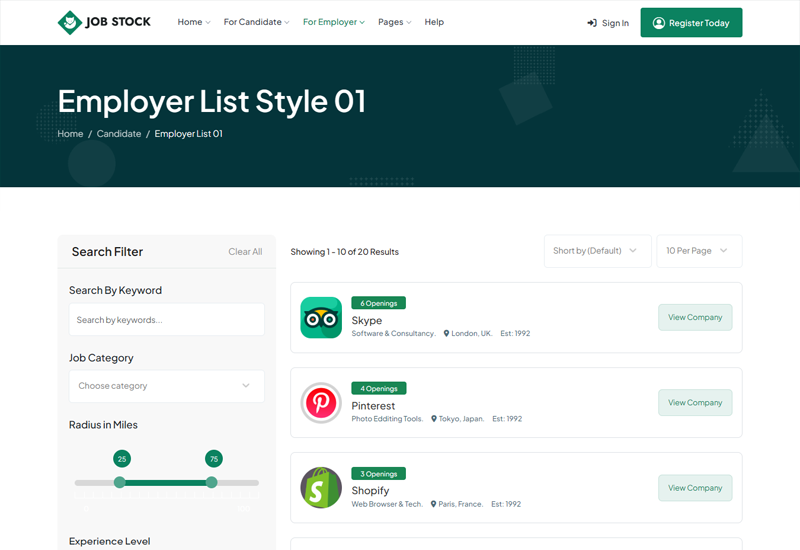The width and height of the screenshot is (800, 550).
Task: Click the Paris, France location pin icon
Action: pyautogui.click(x=434, y=504)
